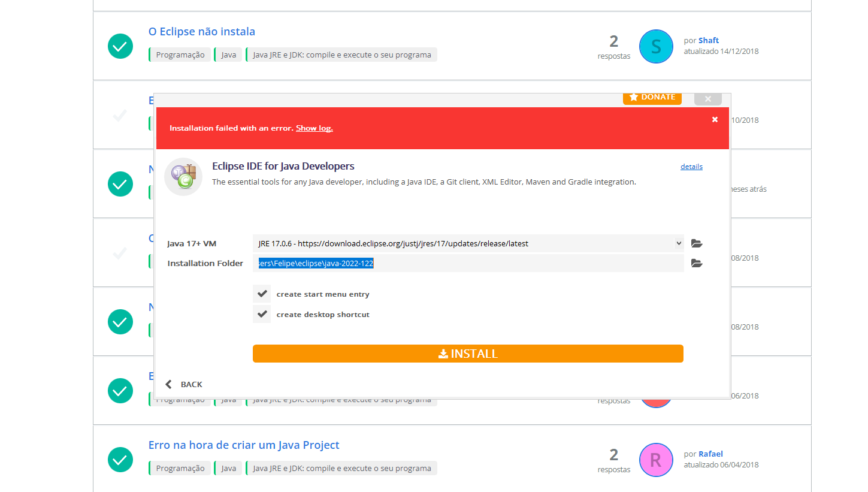Image resolution: width=868 pixels, height=492 pixels.
Task: Click JRE e JDK tag under 'Erro na hora de criar'
Action: pos(341,468)
